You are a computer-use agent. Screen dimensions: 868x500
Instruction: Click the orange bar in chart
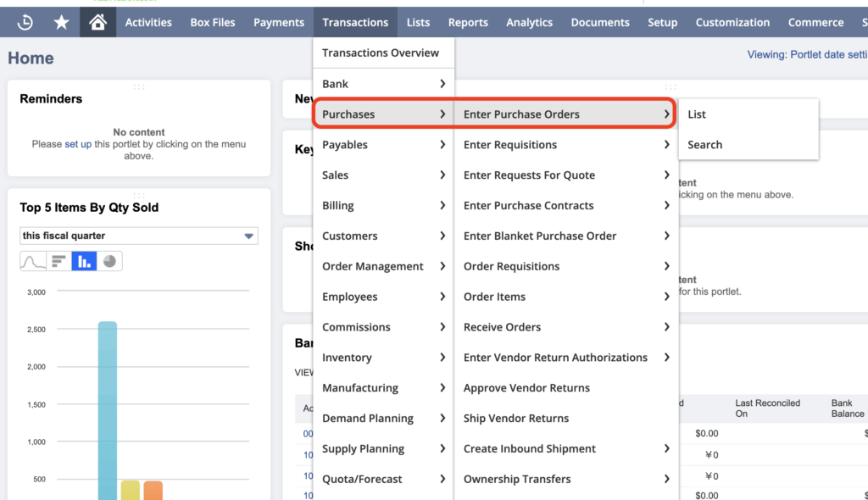coord(153,491)
